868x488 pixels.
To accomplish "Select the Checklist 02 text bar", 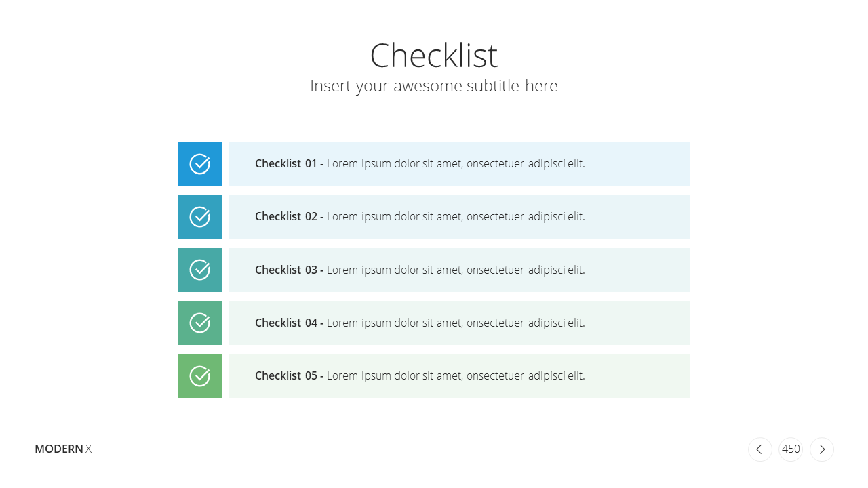I will tap(460, 217).
